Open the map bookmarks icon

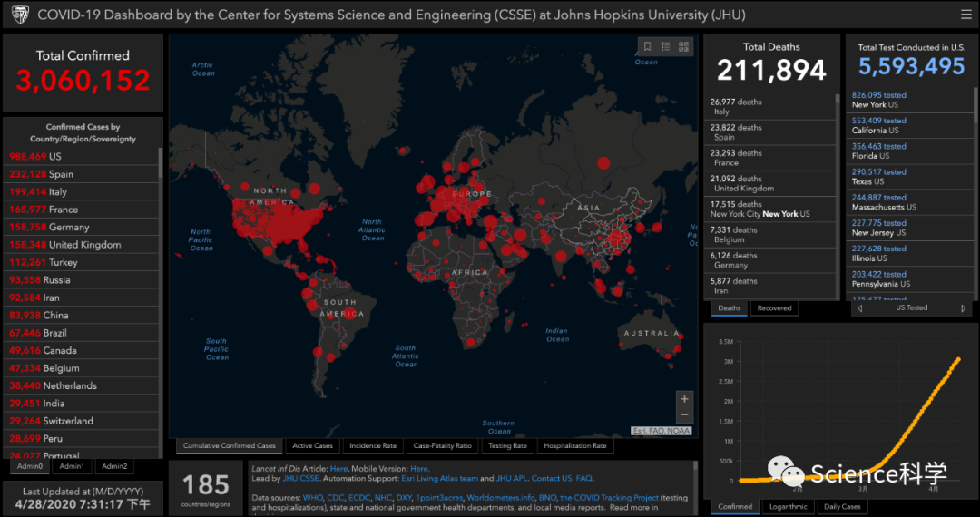point(648,47)
